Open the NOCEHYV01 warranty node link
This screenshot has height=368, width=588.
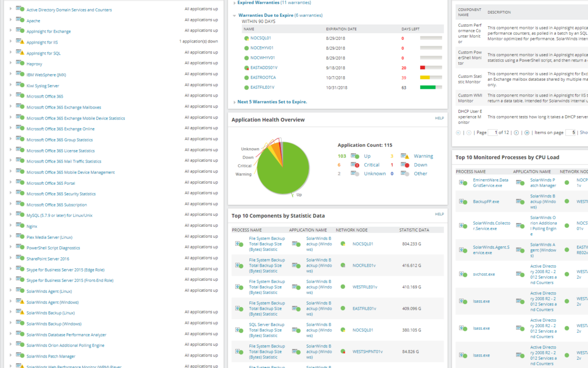(262, 48)
